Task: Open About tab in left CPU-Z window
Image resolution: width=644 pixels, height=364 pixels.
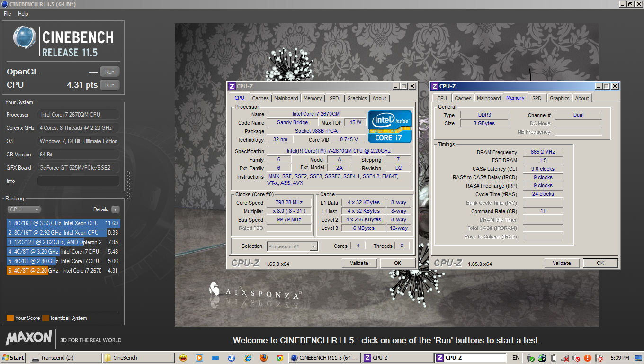Action: click(x=379, y=98)
